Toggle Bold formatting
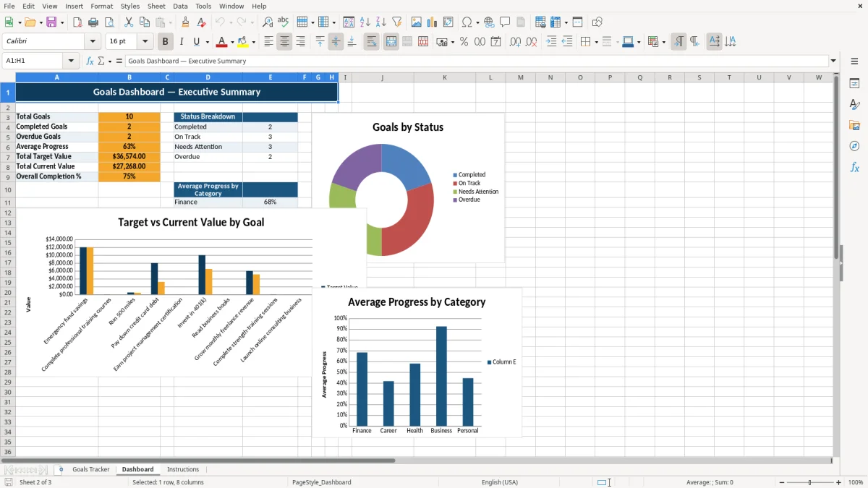This screenshot has width=868, height=488. (166, 42)
